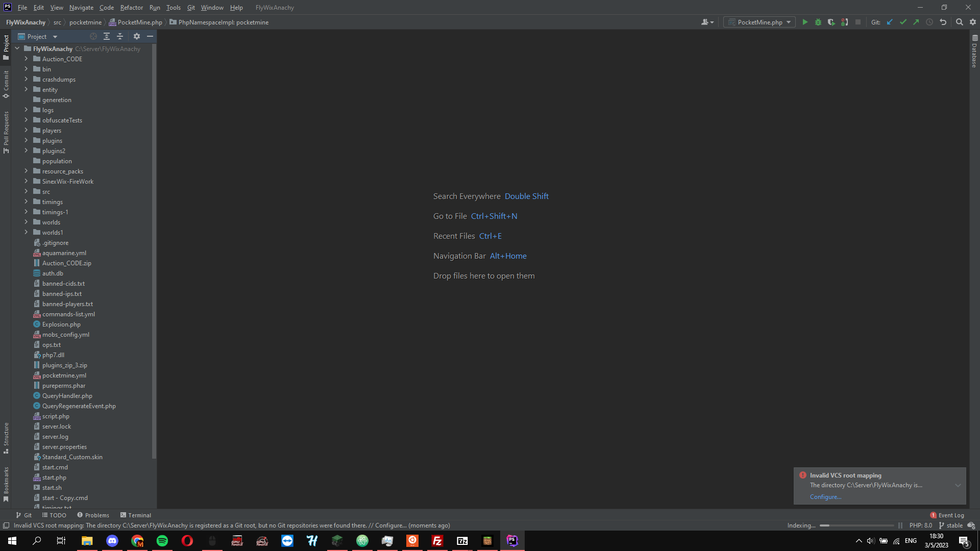Viewport: 980px width, 551px height.
Task: Run PocketMine.php with the green play button
Action: [805, 22]
